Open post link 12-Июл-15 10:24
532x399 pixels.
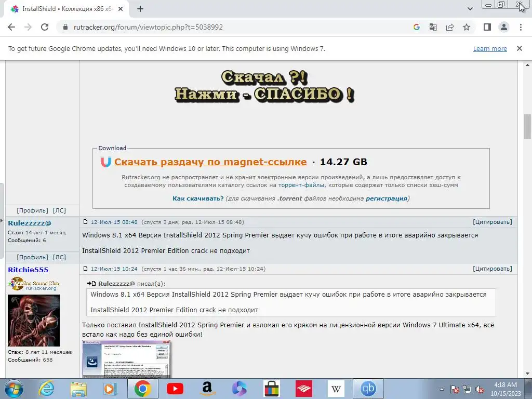pyautogui.click(x=114, y=269)
